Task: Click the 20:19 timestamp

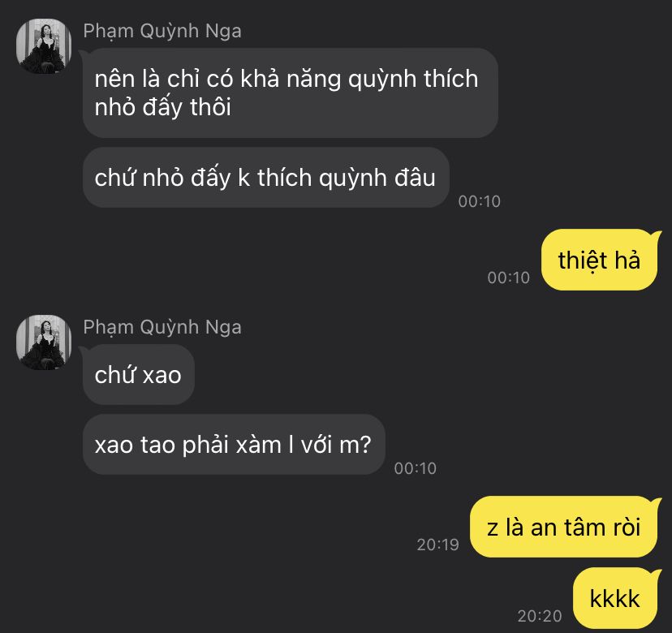Action: pos(438,545)
